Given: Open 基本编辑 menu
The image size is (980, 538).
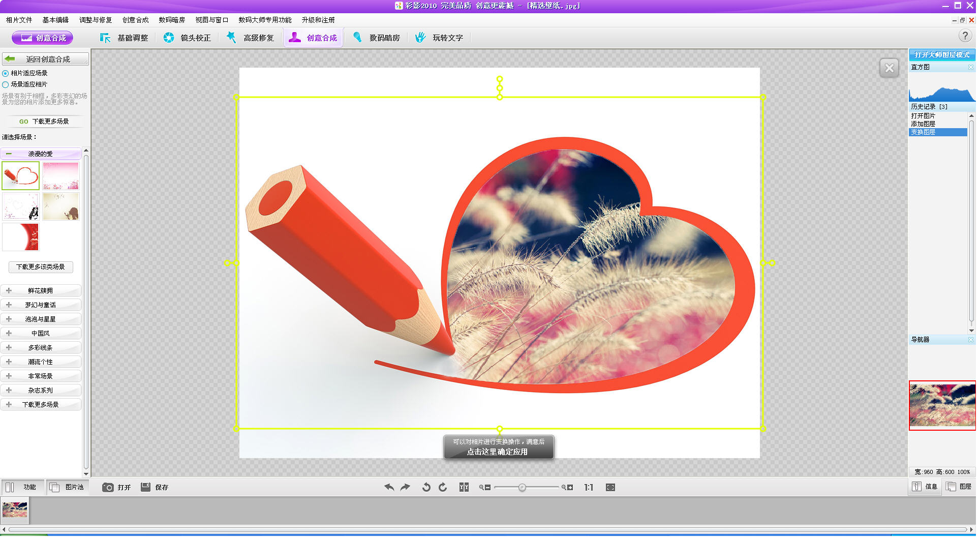Looking at the screenshot, I should click(56, 20).
